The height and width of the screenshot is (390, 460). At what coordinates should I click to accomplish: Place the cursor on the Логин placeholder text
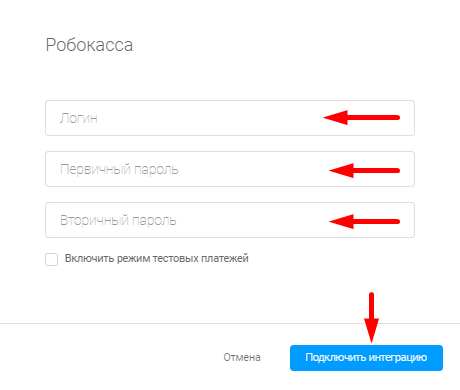pyautogui.click(x=79, y=118)
